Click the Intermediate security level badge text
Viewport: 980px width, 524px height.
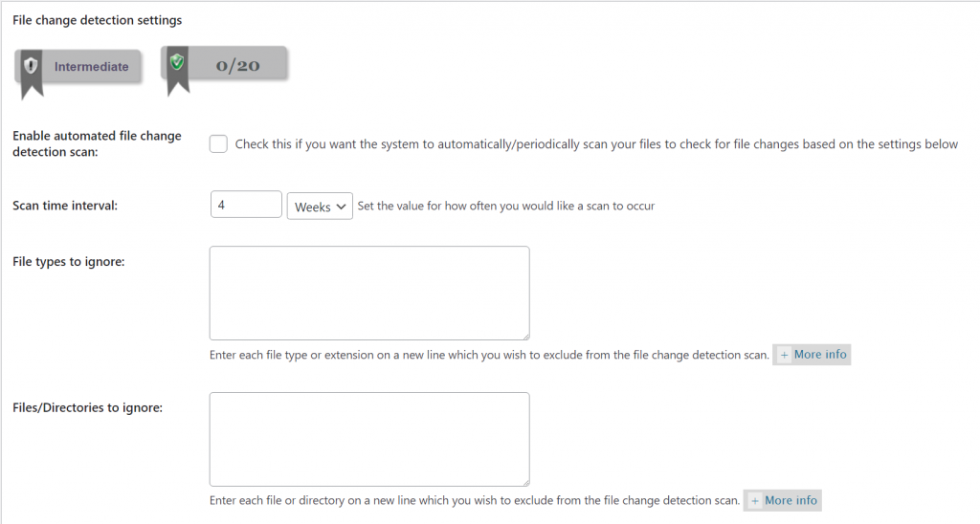point(91,67)
